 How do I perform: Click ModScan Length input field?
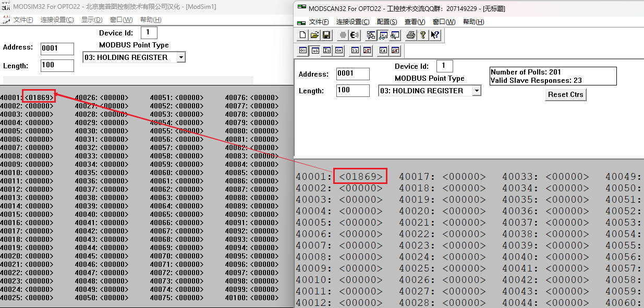point(353,90)
